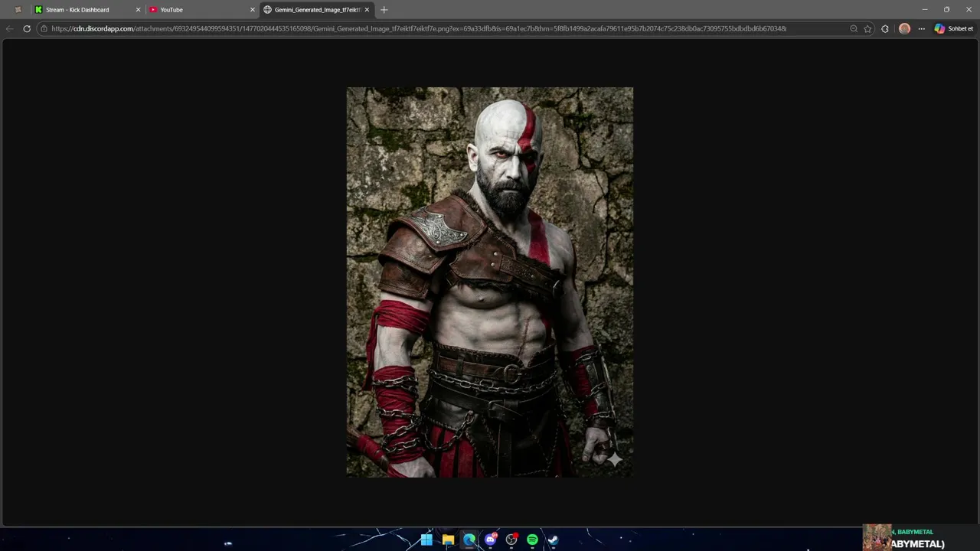The image size is (980, 551).
Task: Open Discord from the taskbar
Action: [x=491, y=540]
